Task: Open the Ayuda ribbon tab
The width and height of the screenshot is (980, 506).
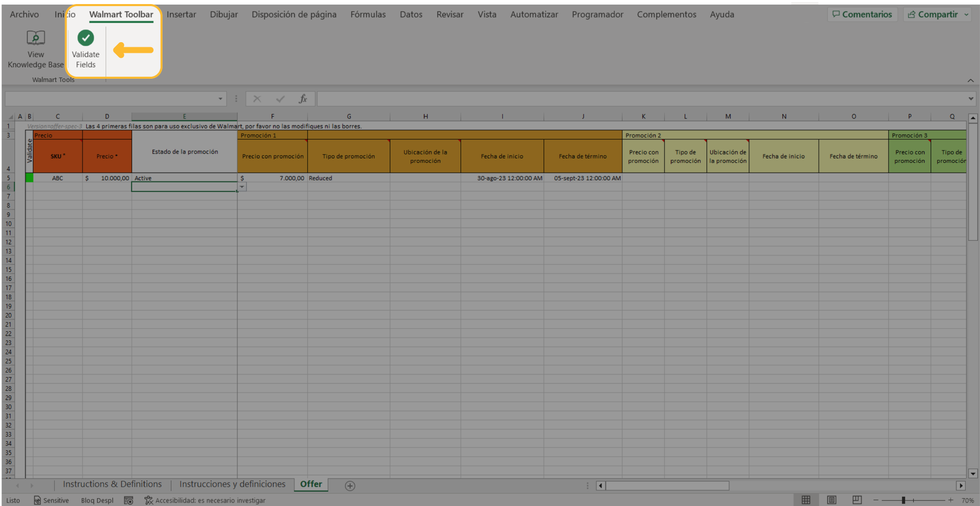Action: tap(722, 15)
